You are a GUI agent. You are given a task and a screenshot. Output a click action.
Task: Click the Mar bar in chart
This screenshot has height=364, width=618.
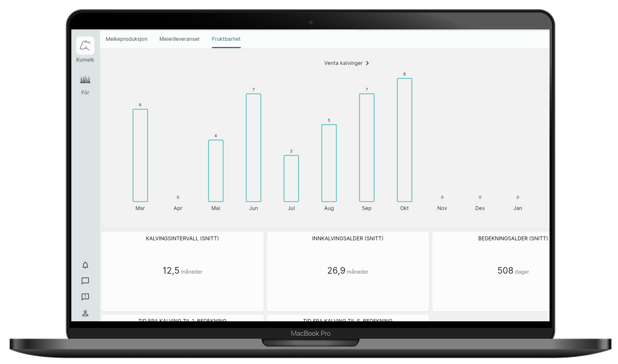click(x=140, y=155)
